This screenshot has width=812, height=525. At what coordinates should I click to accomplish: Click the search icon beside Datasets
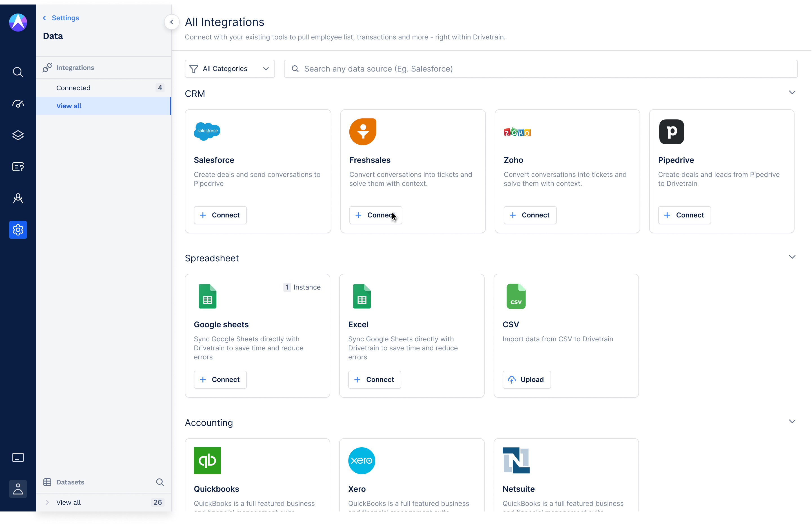click(x=159, y=482)
